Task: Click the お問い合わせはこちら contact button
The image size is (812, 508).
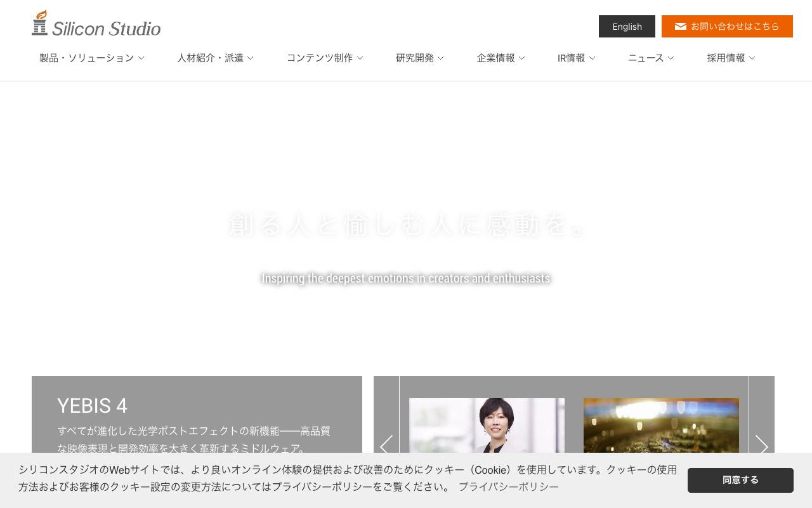Action: coord(727,26)
